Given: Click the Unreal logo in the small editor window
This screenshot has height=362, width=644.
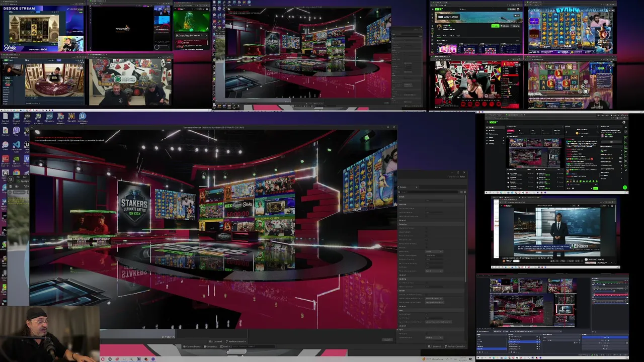Looking at the screenshot, I should click(11, 179).
